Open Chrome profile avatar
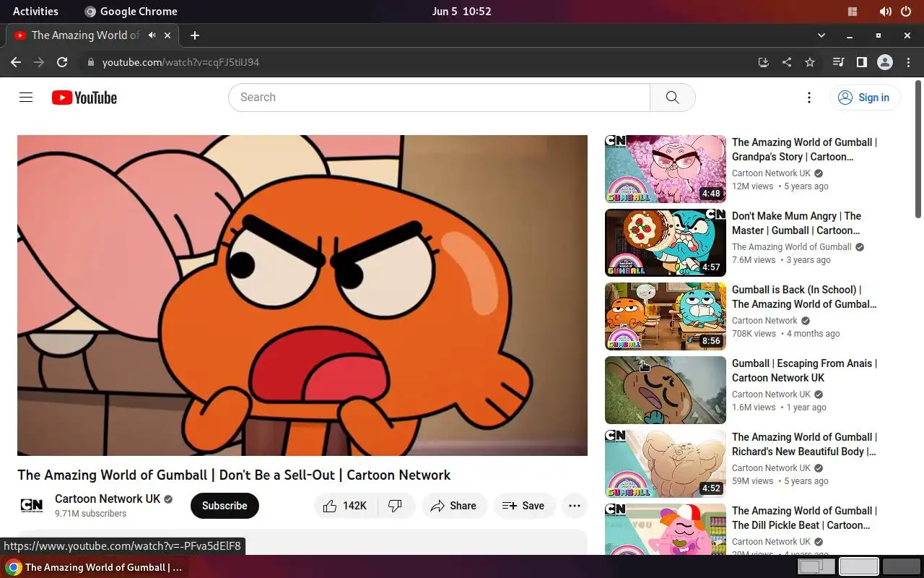 pyautogui.click(x=885, y=62)
